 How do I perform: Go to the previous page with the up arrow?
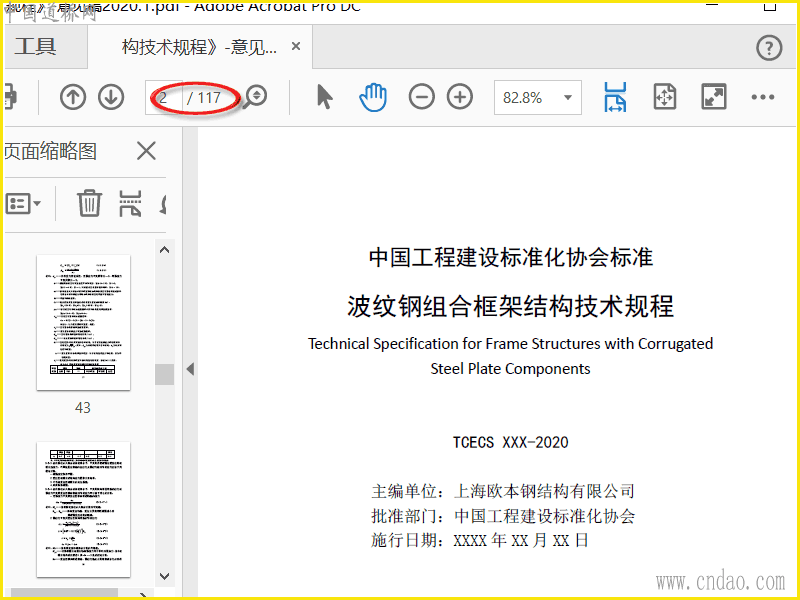click(72, 97)
